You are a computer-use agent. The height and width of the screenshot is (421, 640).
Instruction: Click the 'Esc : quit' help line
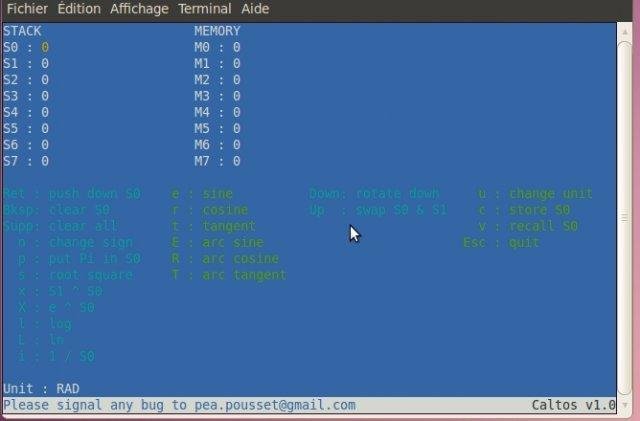coord(501,242)
